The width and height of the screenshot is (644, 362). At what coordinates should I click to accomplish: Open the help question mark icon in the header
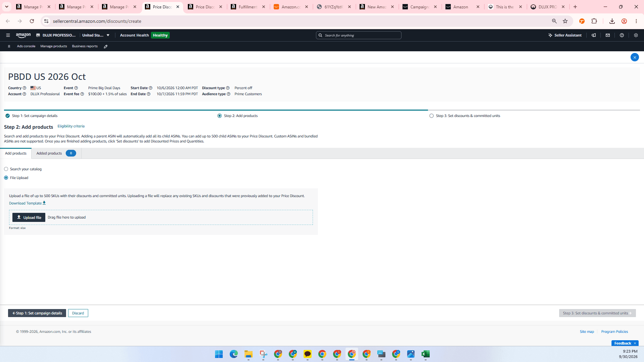pyautogui.click(x=622, y=35)
